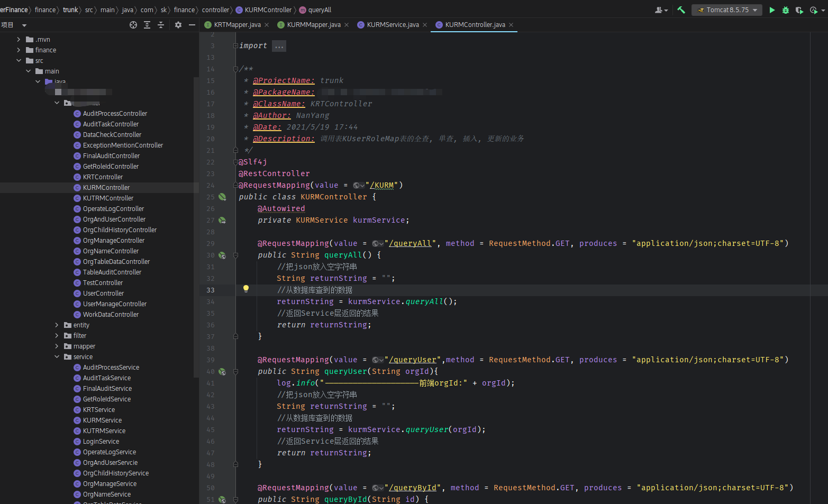Fold the queryAll method at line 30
The height and width of the screenshot is (504, 828).
(235, 255)
